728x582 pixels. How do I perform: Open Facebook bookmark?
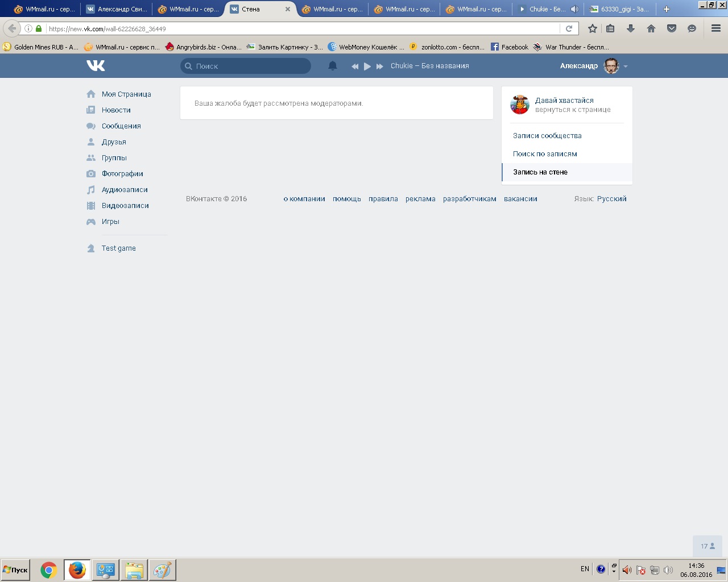point(510,47)
